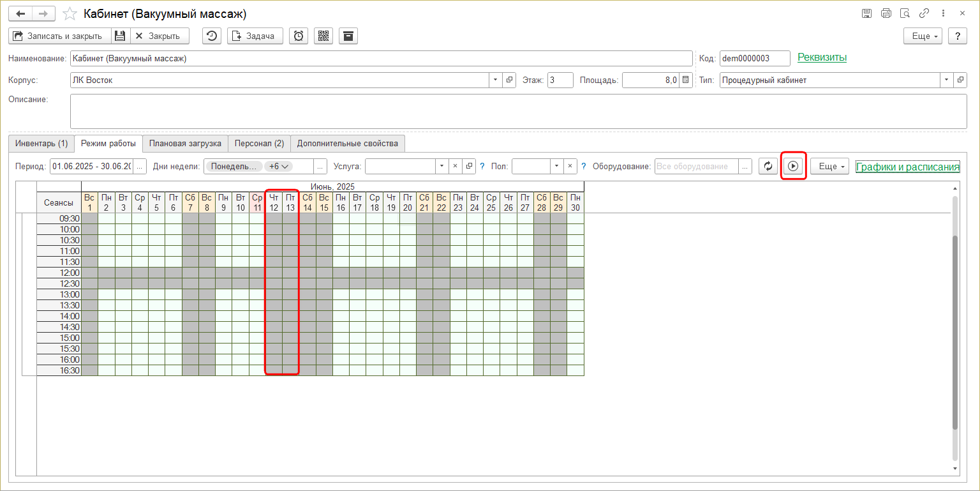Click the Записать и закрыть button
The image size is (980, 491).
(x=59, y=36)
